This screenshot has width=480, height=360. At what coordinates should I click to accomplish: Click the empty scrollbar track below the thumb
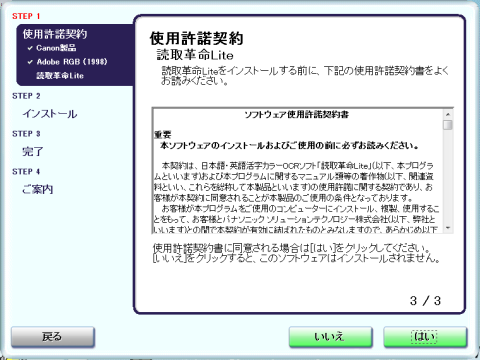coord(448,177)
